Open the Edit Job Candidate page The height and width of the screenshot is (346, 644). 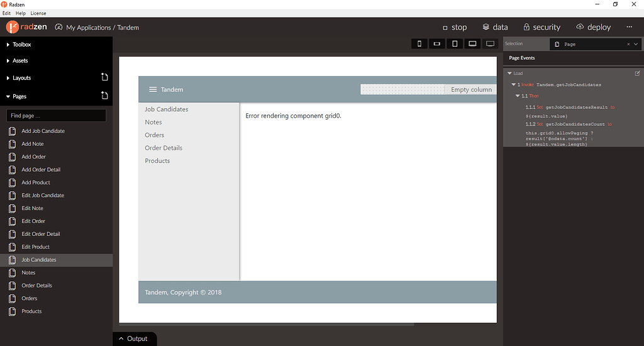coord(56,195)
